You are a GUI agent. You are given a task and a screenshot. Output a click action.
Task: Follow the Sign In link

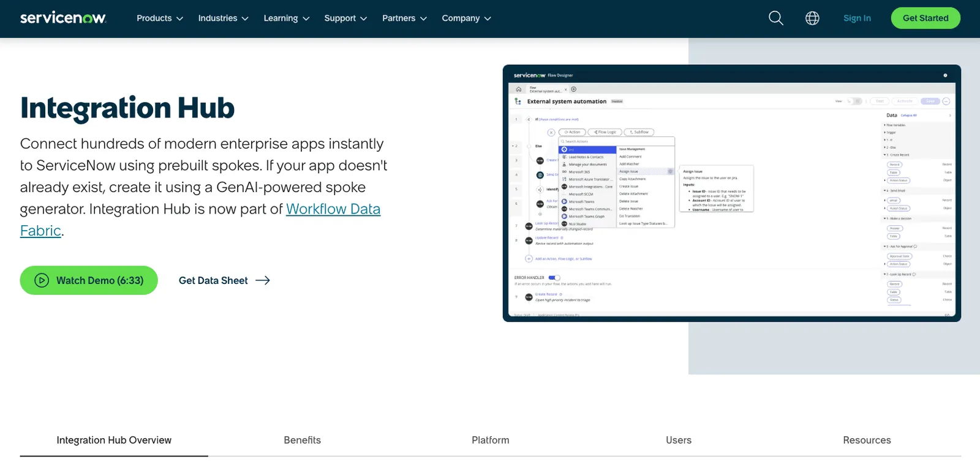coord(857,18)
